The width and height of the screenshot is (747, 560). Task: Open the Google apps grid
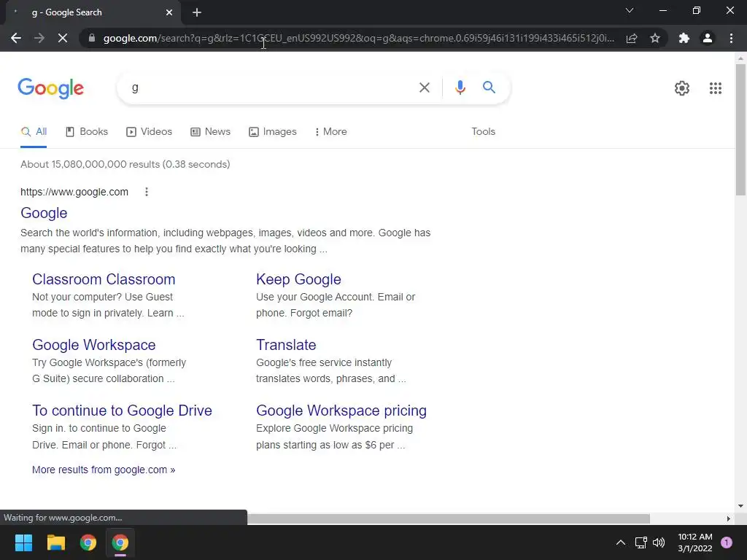tap(715, 88)
